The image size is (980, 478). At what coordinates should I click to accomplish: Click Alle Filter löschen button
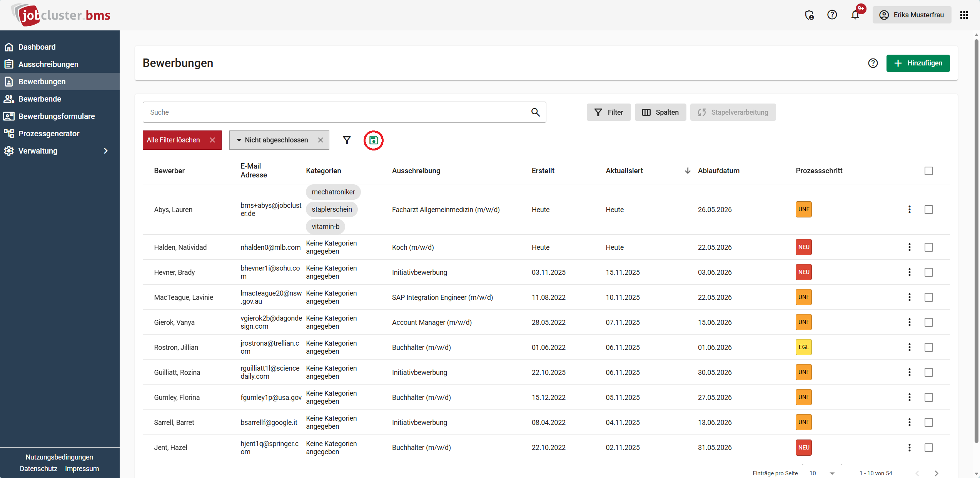click(x=174, y=140)
